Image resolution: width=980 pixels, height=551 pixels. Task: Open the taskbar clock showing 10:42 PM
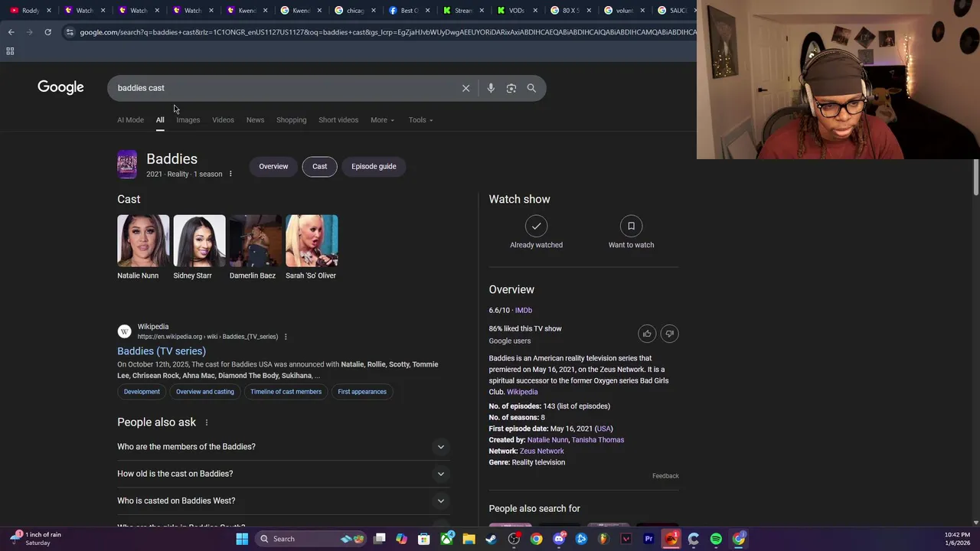957,539
